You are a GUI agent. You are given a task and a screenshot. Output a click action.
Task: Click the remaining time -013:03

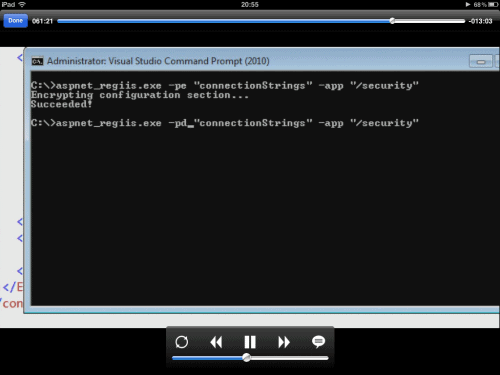480,21
